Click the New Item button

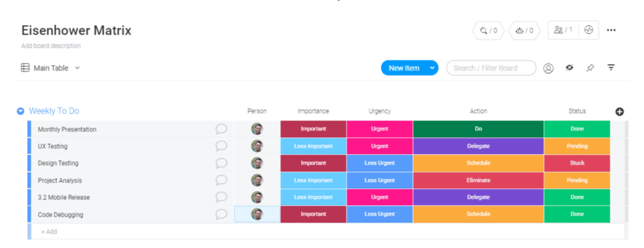(x=403, y=68)
